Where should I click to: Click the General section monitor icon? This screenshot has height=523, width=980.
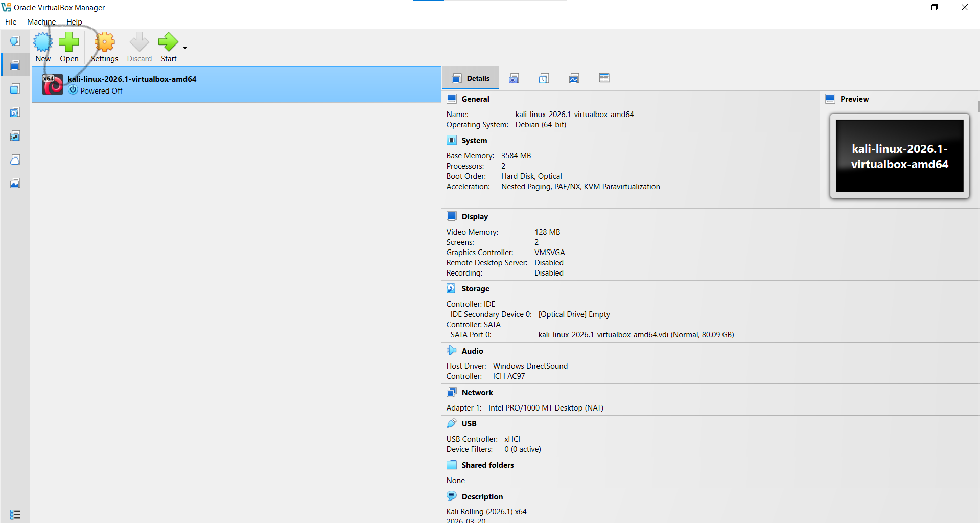452,99
